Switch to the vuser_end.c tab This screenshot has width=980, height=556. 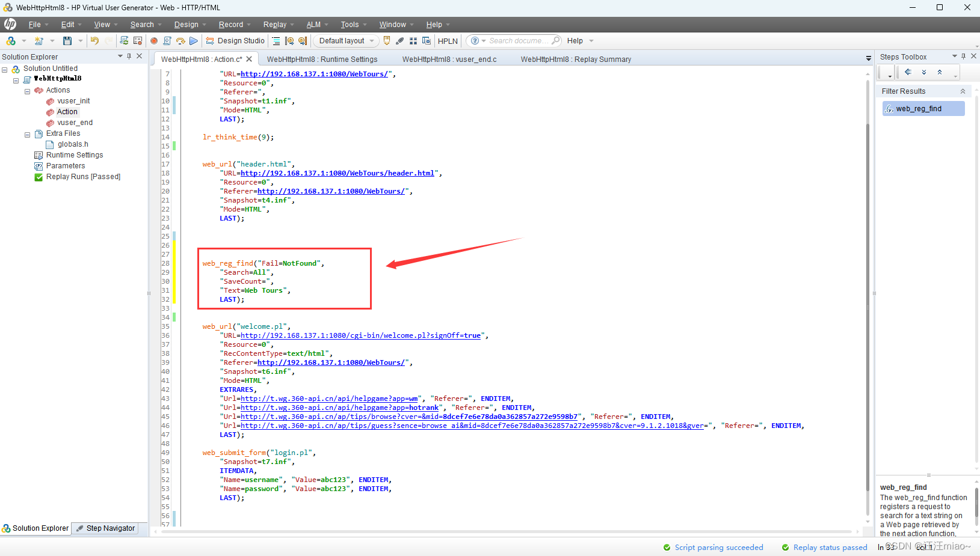point(449,60)
